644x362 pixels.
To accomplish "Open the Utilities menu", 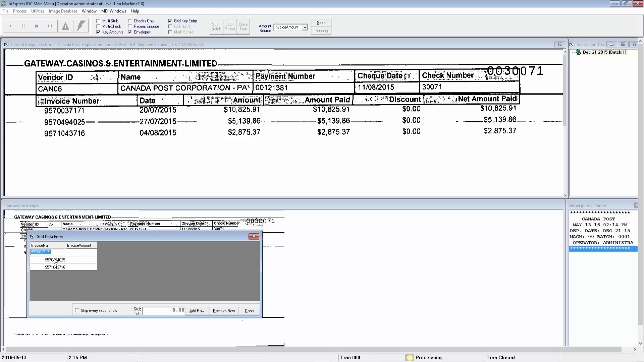I will click(x=38, y=11).
